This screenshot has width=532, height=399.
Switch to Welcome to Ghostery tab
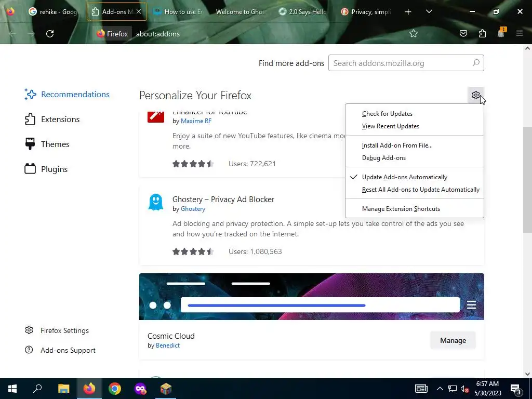click(241, 11)
